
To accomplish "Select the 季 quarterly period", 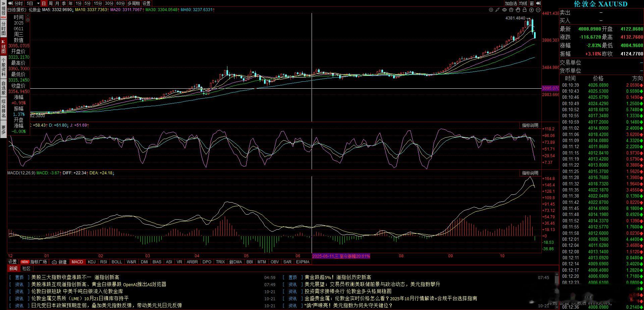I will pos(64,3).
